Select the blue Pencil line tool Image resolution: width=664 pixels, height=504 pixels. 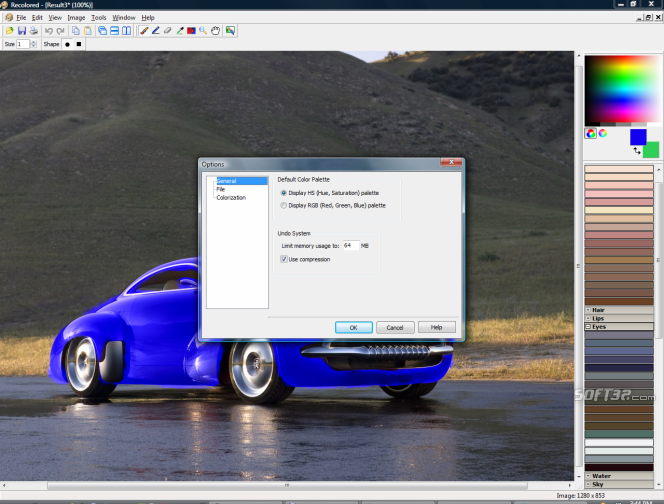click(x=156, y=30)
